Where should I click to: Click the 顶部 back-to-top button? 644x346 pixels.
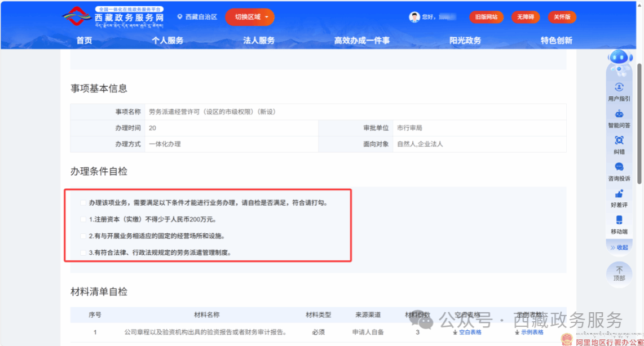619,274
